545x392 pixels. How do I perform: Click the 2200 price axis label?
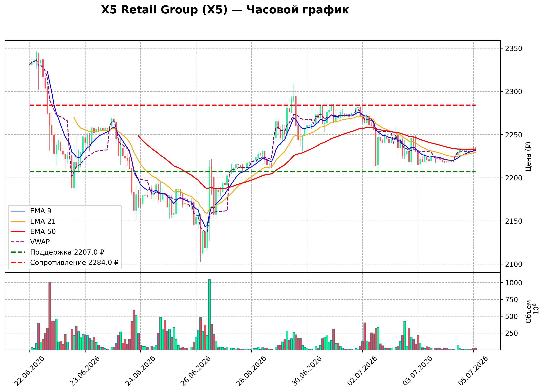(514, 178)
